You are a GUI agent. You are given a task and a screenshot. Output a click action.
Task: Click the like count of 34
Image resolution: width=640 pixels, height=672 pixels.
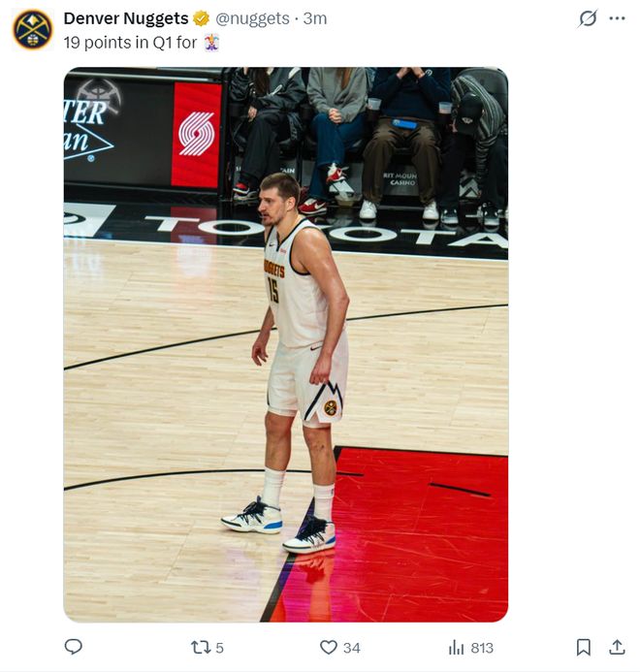[351, 648]
